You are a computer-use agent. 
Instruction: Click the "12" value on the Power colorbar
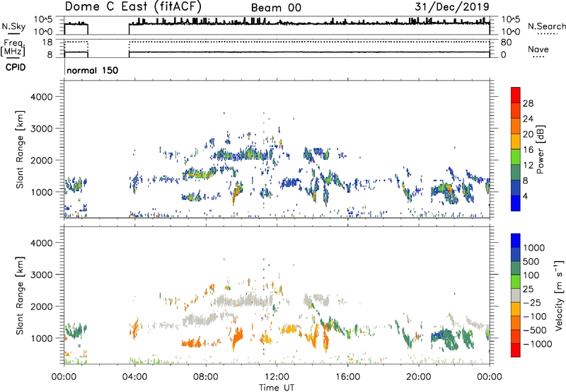coord(528,166)
